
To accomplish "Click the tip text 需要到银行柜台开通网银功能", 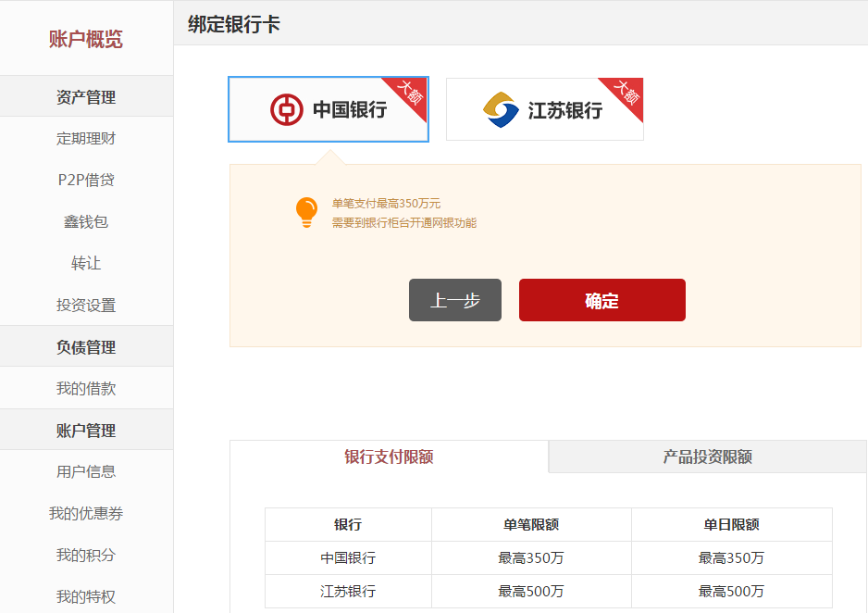I will pyautogui.click(x=404, y=222).
